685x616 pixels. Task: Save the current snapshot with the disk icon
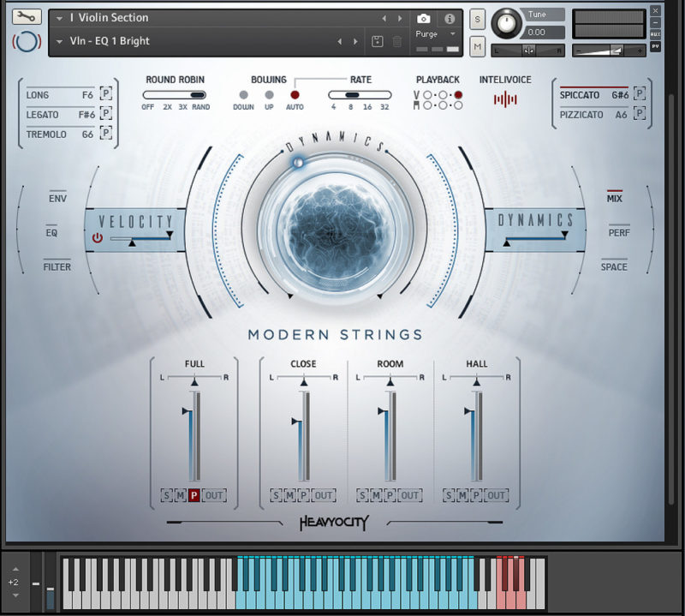(378, 41)
